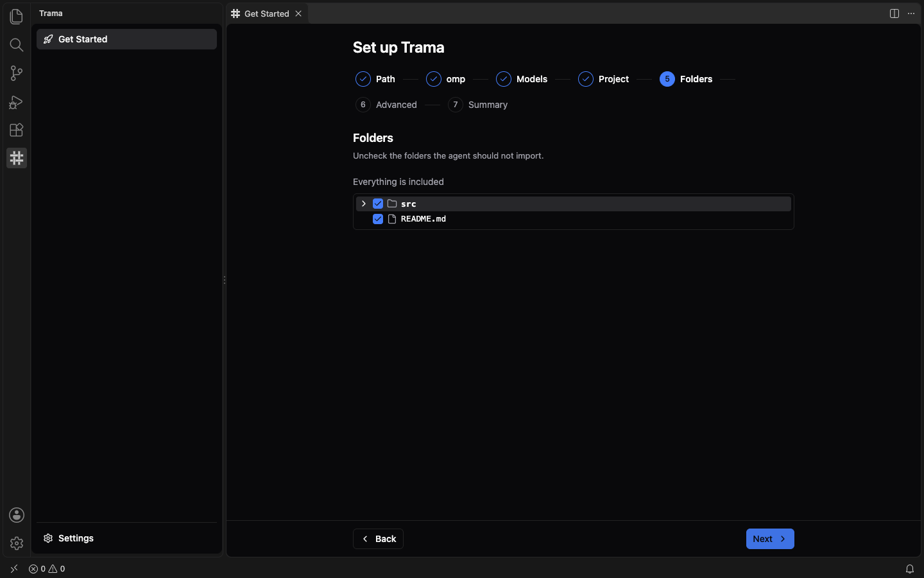The width and height of the screenshot is (924, 578).
Task: Open the Accounts profile icon
Action: [x=17, y=515]
